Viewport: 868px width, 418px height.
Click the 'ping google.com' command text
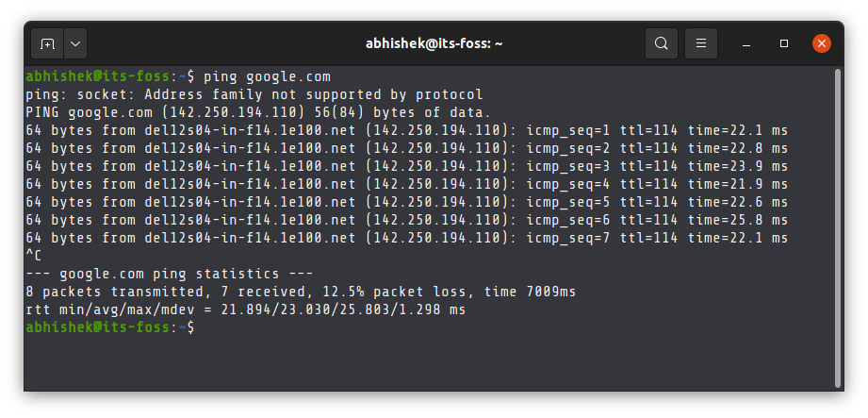point(267,76)
